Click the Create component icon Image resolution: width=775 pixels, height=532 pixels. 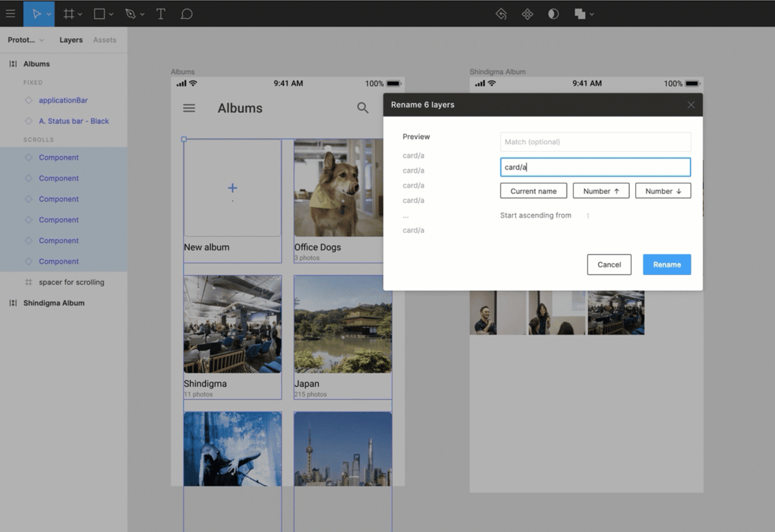click(x=527, y=14)
